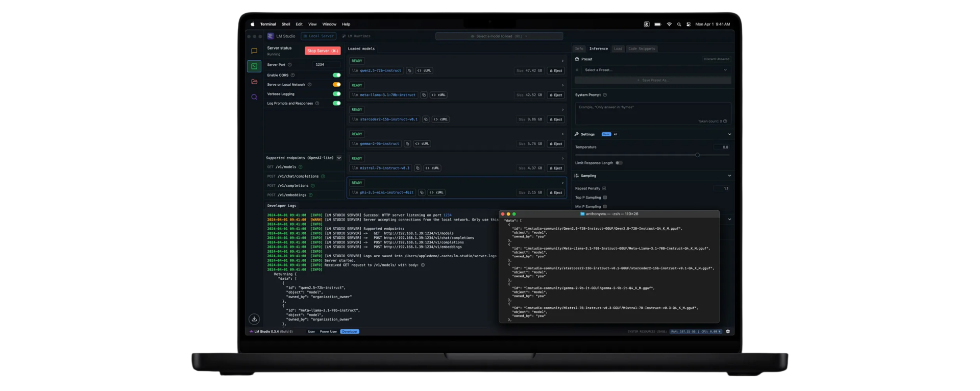Image resolution: width=980 pixels, height=391 pixels.
Task: Open the Discover search icon in sidebar
Action: point(254,97)
